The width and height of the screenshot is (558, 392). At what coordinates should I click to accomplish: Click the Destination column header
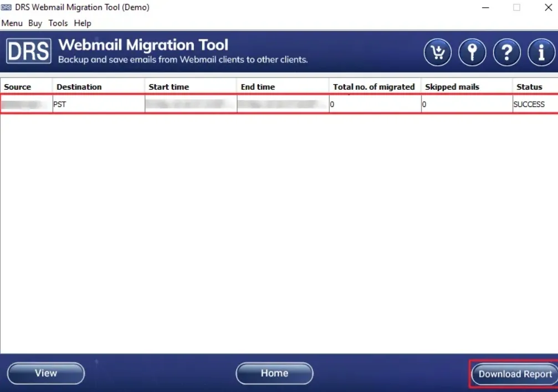79,87
